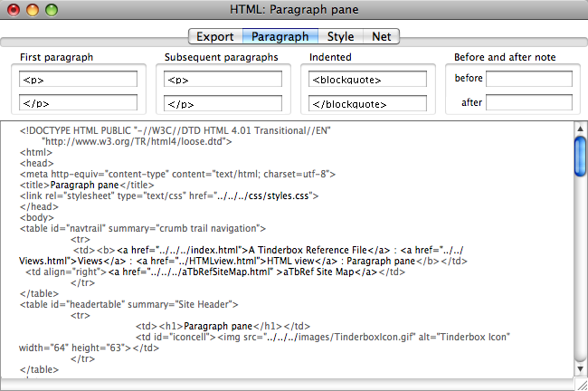Click the 'HTML view' link text in code
This screenshot has width=588, height=391.
click(290, 262)
